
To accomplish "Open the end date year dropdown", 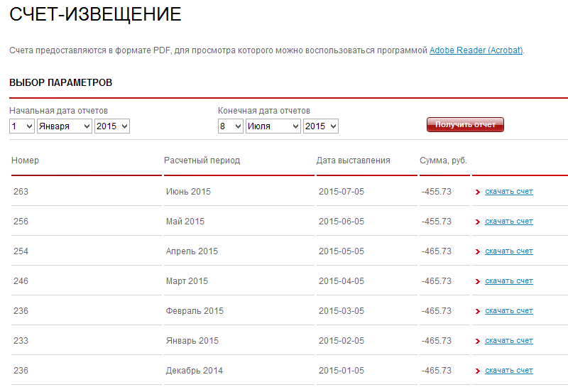I will 320,126.
